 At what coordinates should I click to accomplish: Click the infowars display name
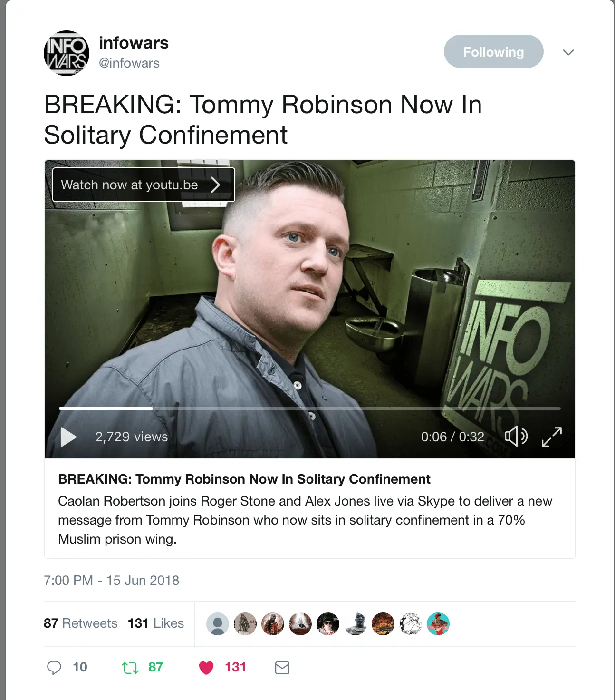point(134,43)
